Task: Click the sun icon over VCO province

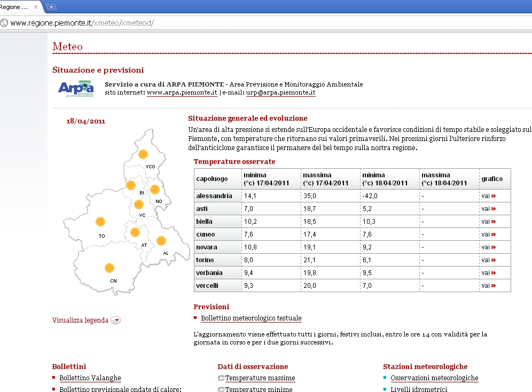Action: [x=143, y=154]
